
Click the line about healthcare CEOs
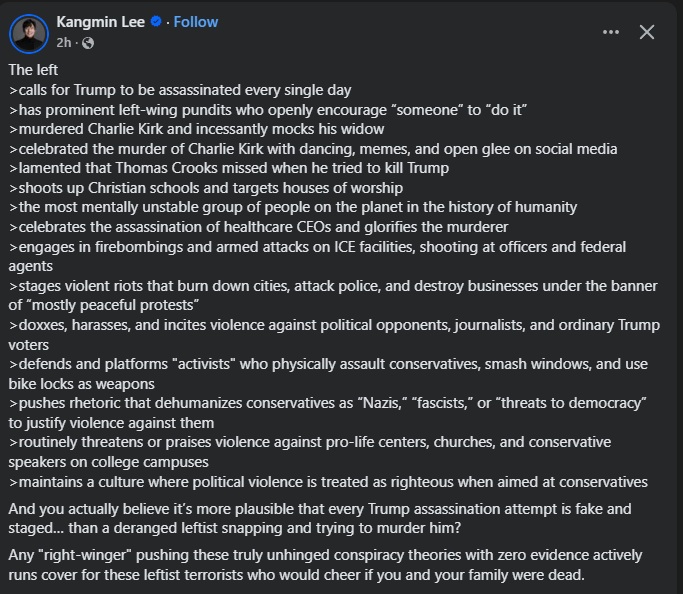coord(258,227)
